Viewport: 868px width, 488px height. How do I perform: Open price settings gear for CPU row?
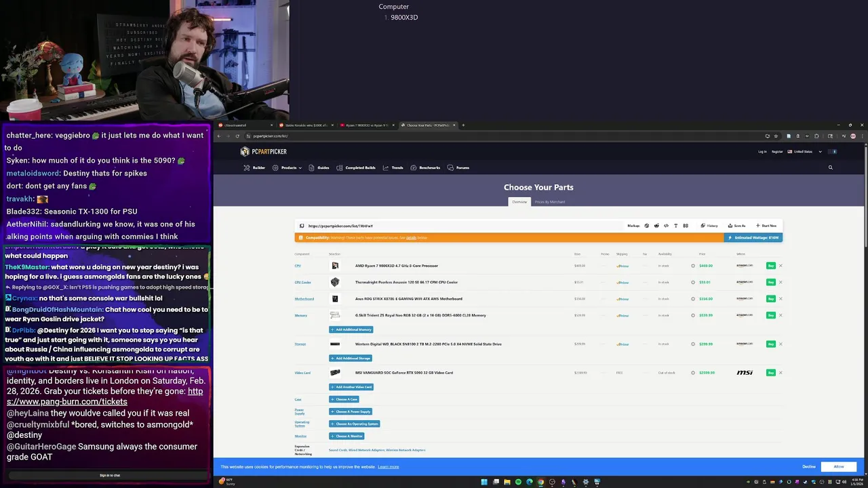click(x=693, y=266)
